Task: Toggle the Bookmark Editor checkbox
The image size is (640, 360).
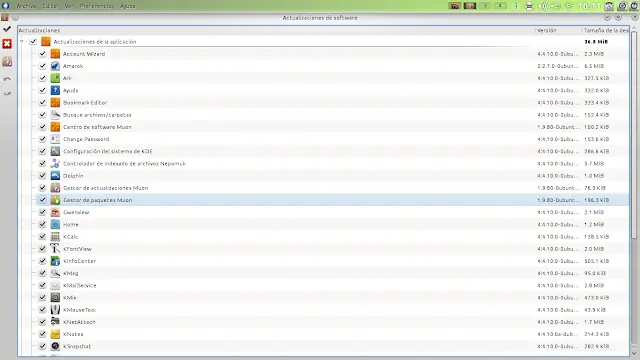Action: [x=42, y=102]
